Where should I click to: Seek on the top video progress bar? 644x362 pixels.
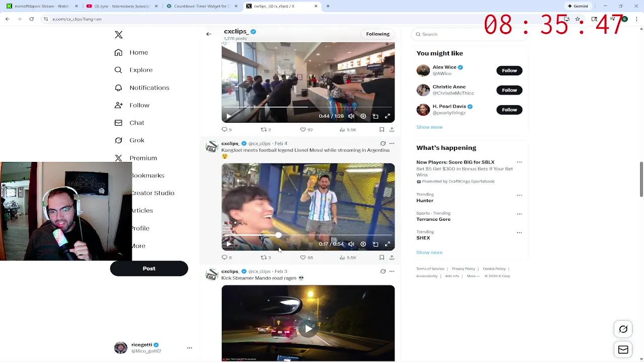(308, 107)
